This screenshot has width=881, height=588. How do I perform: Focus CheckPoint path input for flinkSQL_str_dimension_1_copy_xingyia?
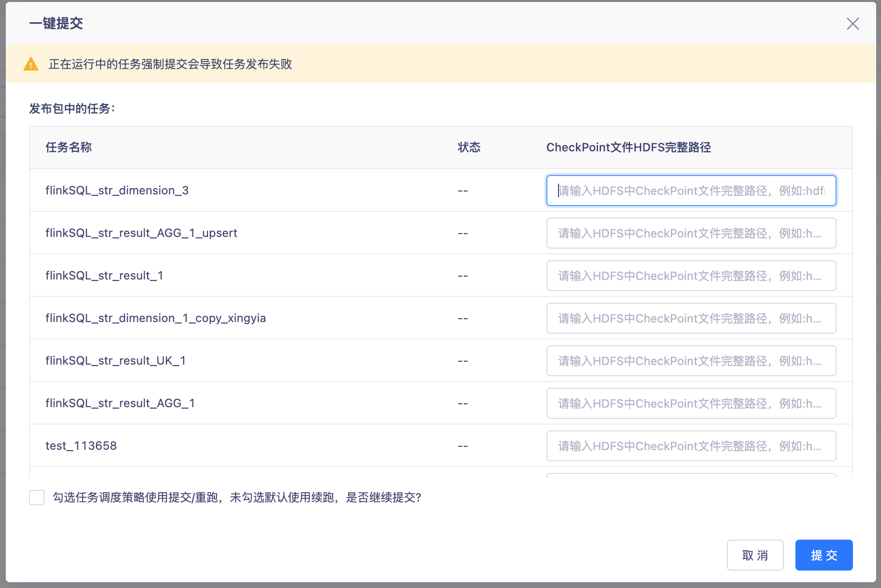[691, 318]
